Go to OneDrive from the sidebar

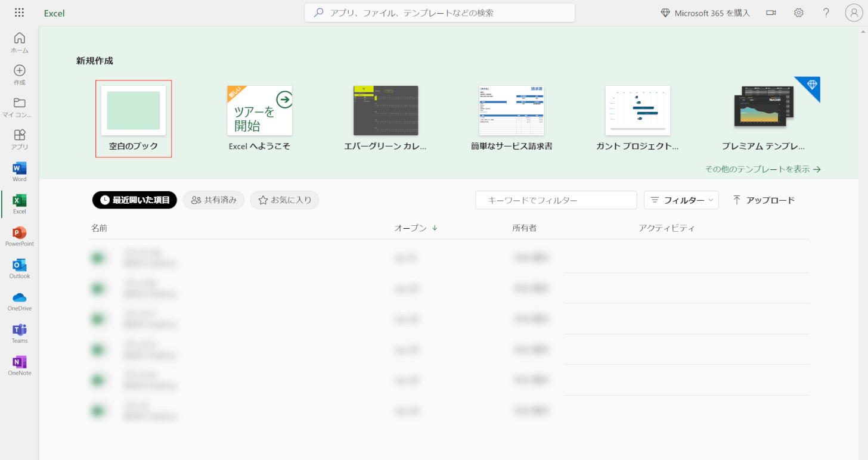point(20,300)
